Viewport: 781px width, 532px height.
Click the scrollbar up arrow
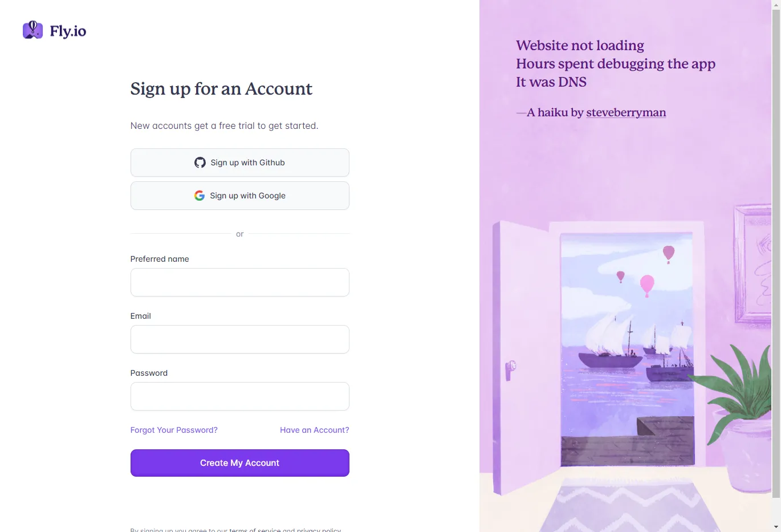776,4
